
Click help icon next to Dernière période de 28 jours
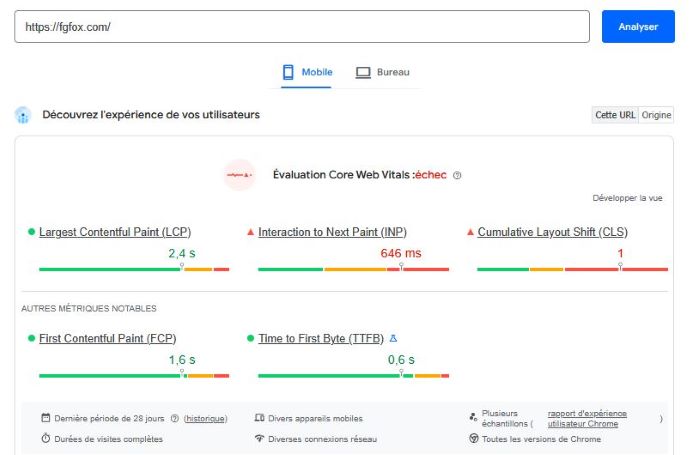coord(175,418)
